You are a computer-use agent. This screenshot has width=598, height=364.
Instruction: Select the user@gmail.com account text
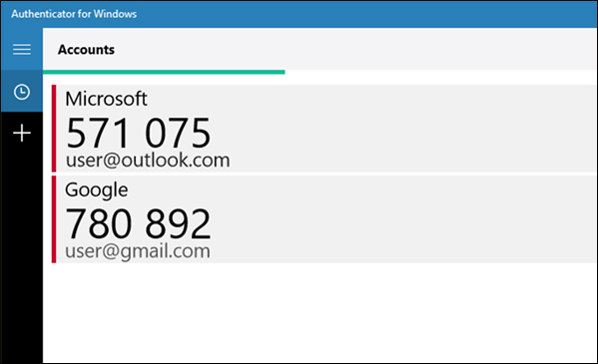(x=138, y=251)
